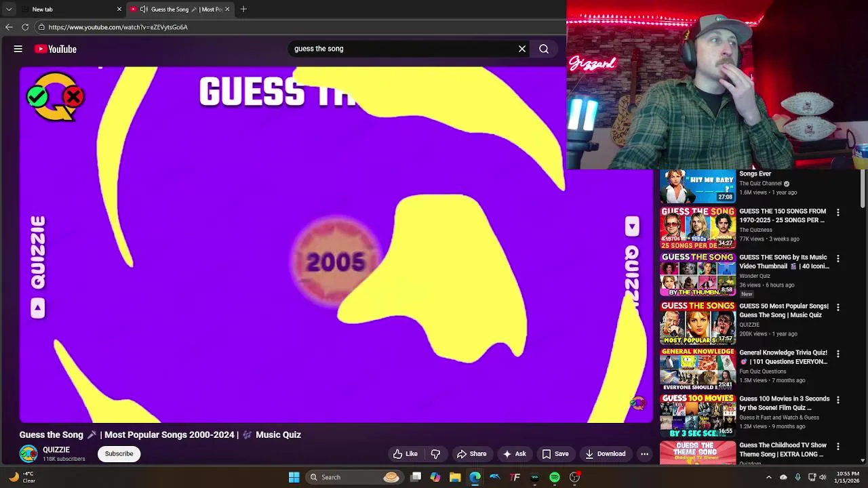Launch Copilot from the taskbar
This screenshot has height=488, width=868.
coord(435,477)
